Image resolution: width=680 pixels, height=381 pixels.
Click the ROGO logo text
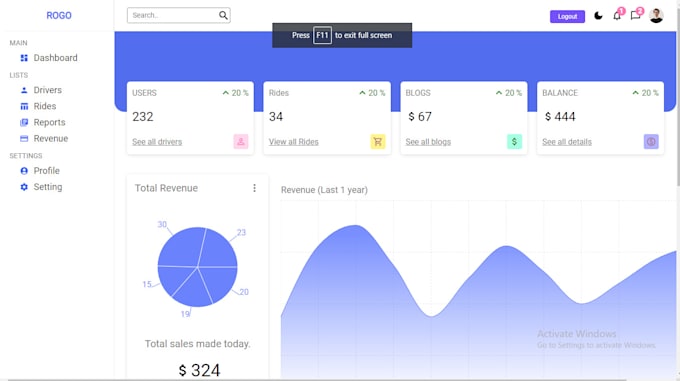[59, 16]
